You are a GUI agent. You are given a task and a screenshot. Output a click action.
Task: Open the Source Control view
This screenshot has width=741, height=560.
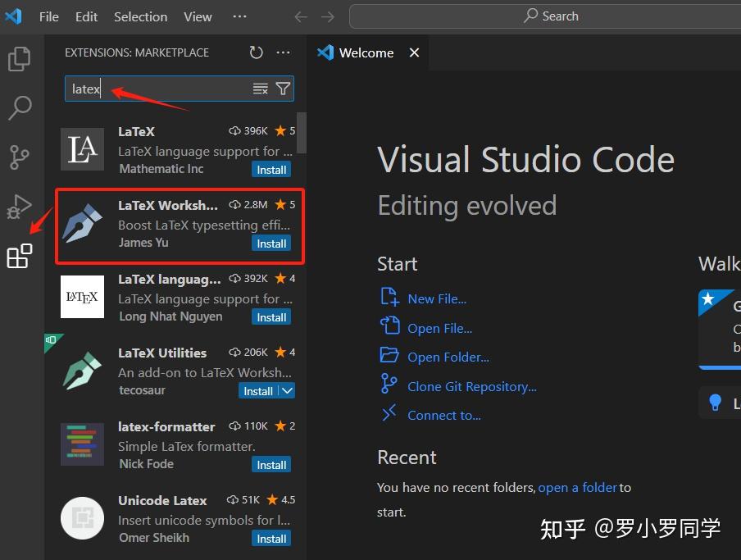(19, 156)
